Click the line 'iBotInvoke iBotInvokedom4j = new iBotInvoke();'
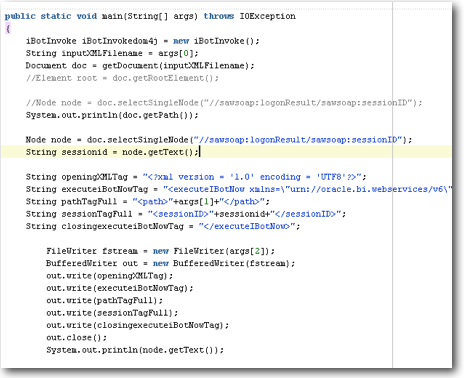This screenshot has width=464, height=378. [x=142, y=41]
